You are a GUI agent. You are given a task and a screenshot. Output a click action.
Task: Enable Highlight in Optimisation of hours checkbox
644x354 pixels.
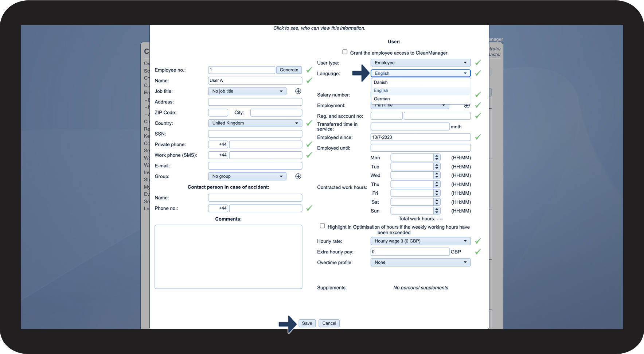point(323,226)
